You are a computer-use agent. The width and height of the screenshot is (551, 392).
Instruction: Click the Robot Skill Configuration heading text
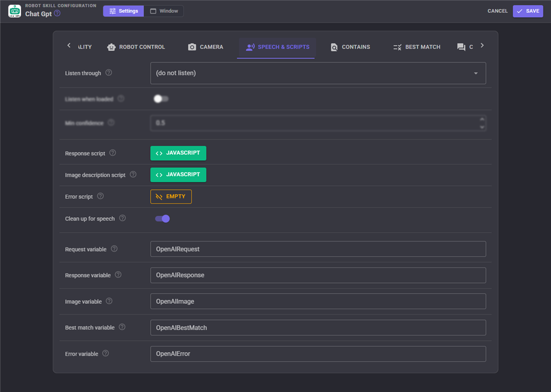(60, 5)
